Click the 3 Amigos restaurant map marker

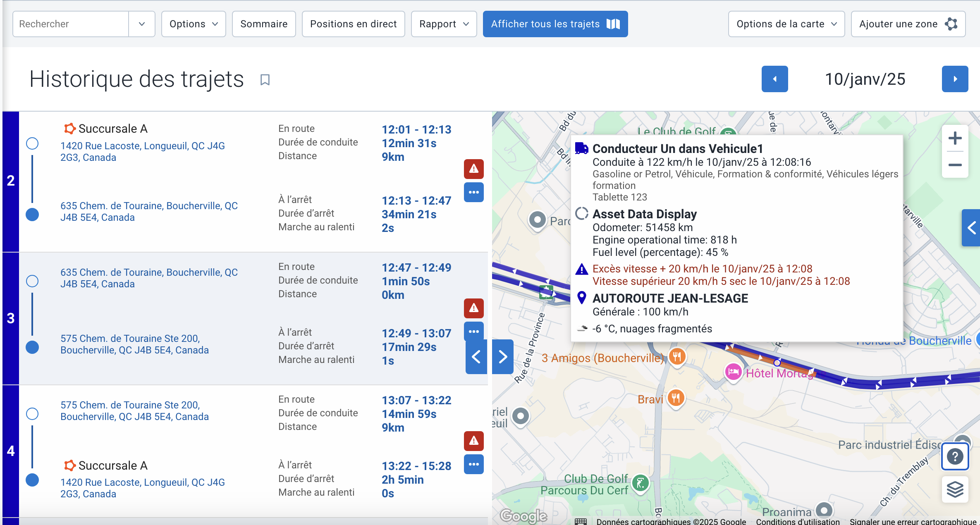tap(677, 356)
